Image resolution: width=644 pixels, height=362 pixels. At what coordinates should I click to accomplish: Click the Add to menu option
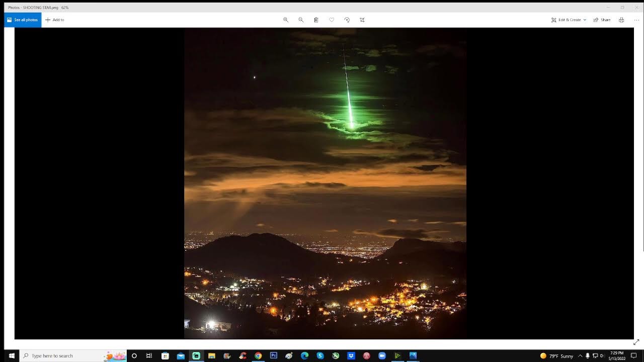tap(55, 20)
